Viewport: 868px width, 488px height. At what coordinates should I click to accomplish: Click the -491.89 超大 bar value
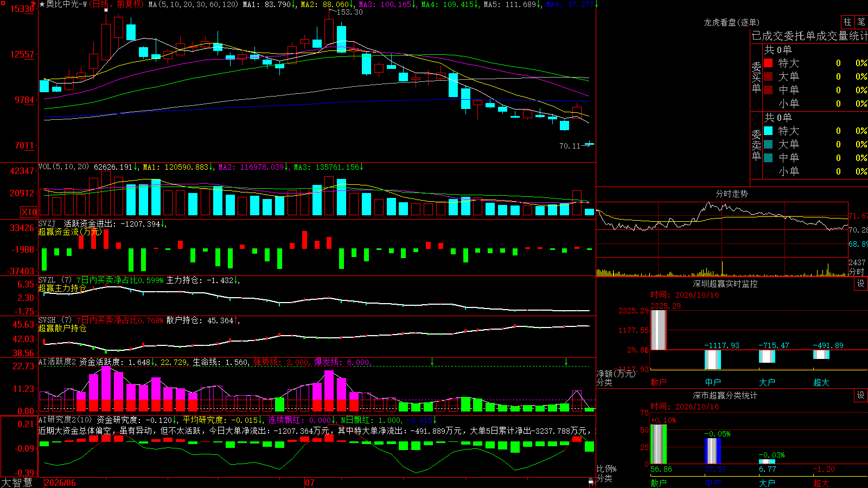point(828,345)
